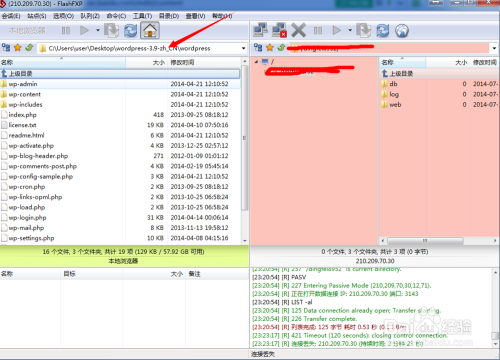Open remote bookmarks star icon
Image resolution: width=500 pixels, height=360 pixels.
tap(270, 48)
